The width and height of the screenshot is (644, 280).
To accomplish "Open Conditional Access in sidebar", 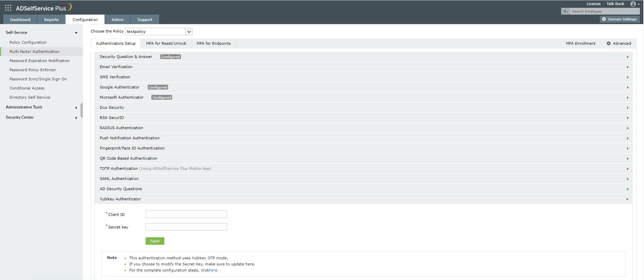I will click(x=27, y=88).
